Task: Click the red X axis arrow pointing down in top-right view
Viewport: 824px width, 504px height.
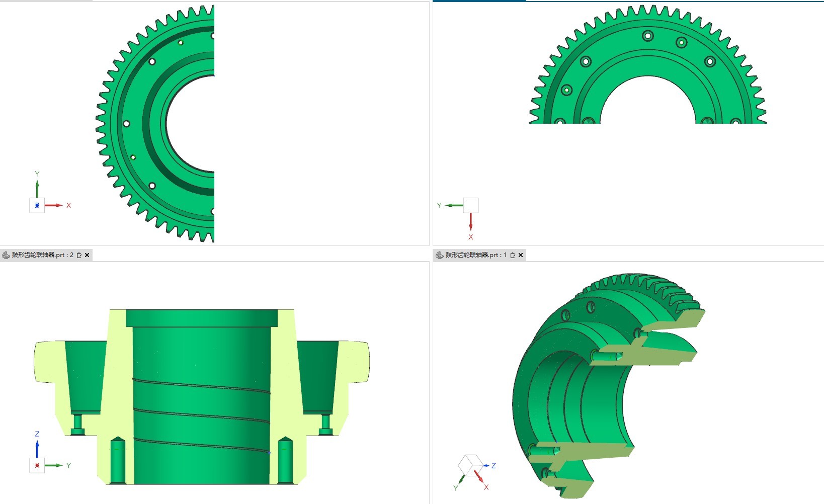Action: click(x=471, y=222)
